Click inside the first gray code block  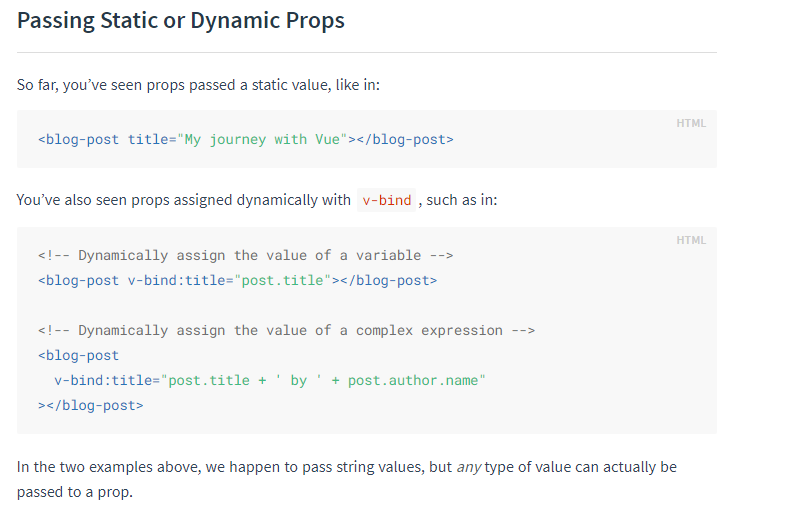coord(560,145)
